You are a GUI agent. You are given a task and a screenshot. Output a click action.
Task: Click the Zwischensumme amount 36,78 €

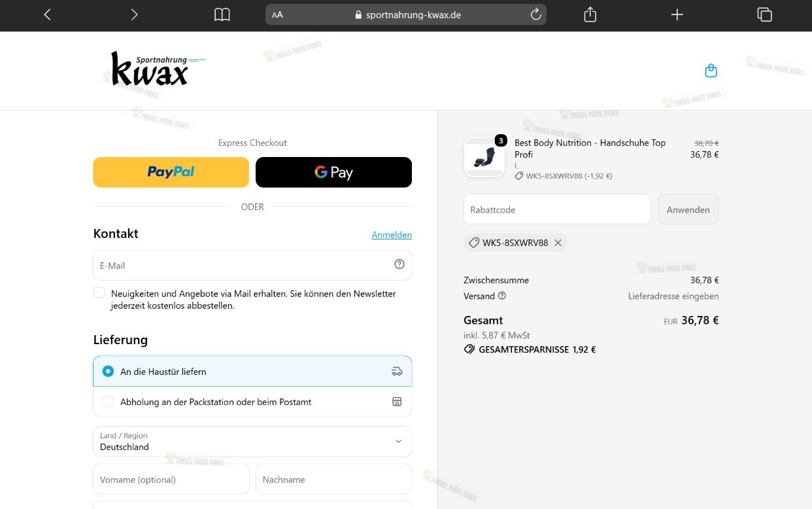[x=704, y=280]
